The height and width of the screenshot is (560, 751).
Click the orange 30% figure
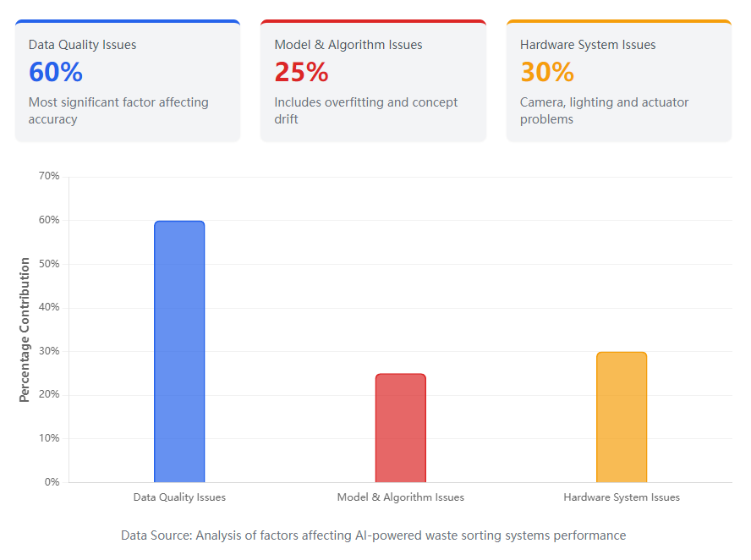point(547,73)
